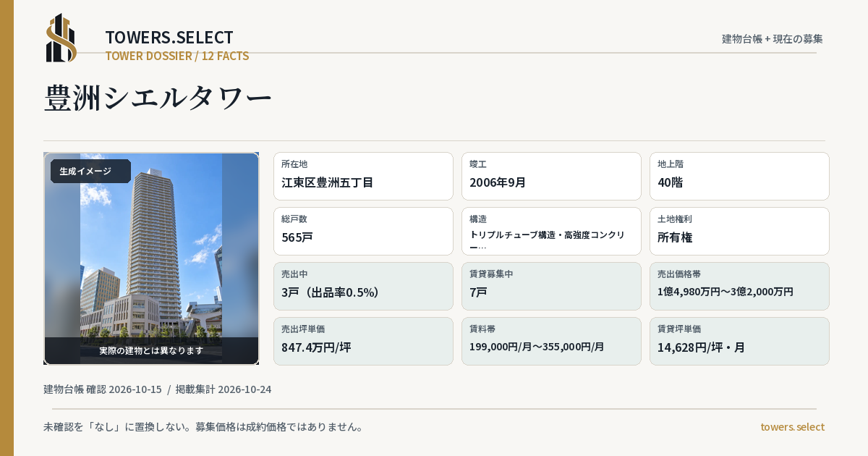Image resolution: width=868 pixels, height=456 pixels.
Task: Click the 売出坪単価 847.4万円/坪 card
Action: coord(363,341)
